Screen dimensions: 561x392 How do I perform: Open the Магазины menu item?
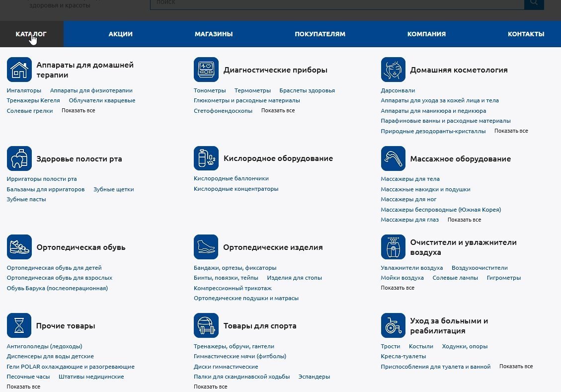click(214, 34)
